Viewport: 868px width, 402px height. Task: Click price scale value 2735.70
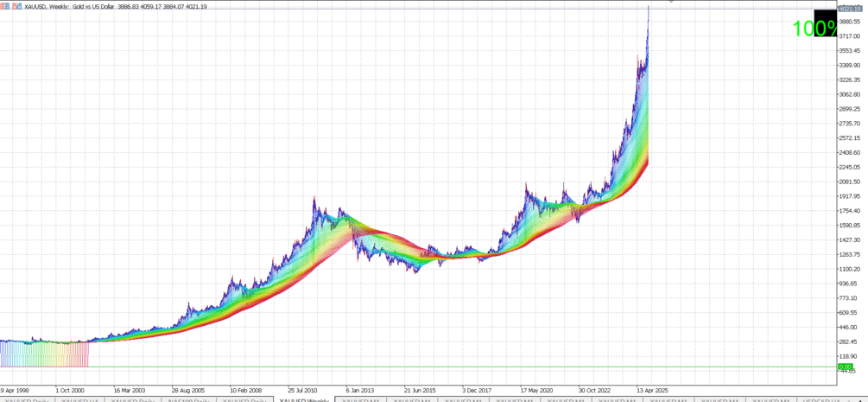[x=849, y=123]
